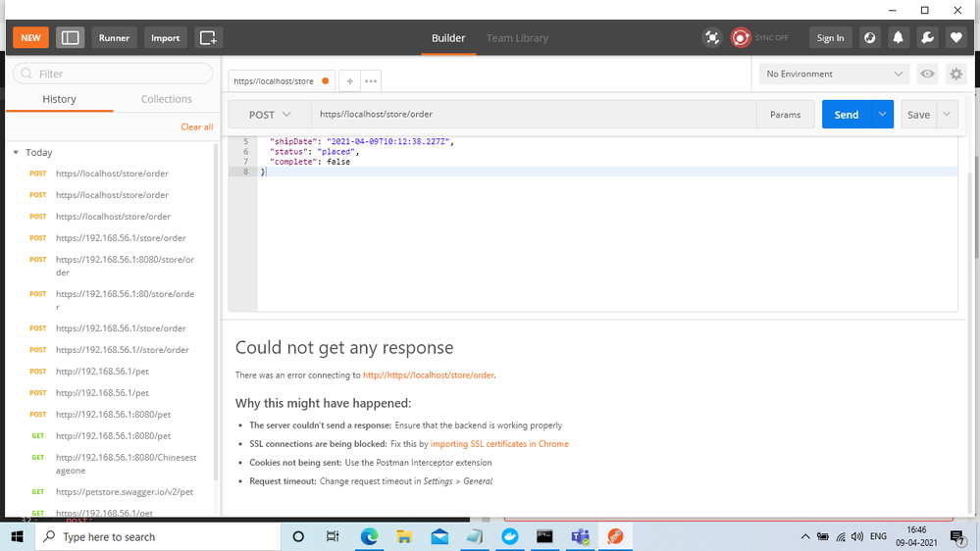This screenshot has height=551, width=980.
Task: Click the heart icon in header
Action: [x=956, y=37]
